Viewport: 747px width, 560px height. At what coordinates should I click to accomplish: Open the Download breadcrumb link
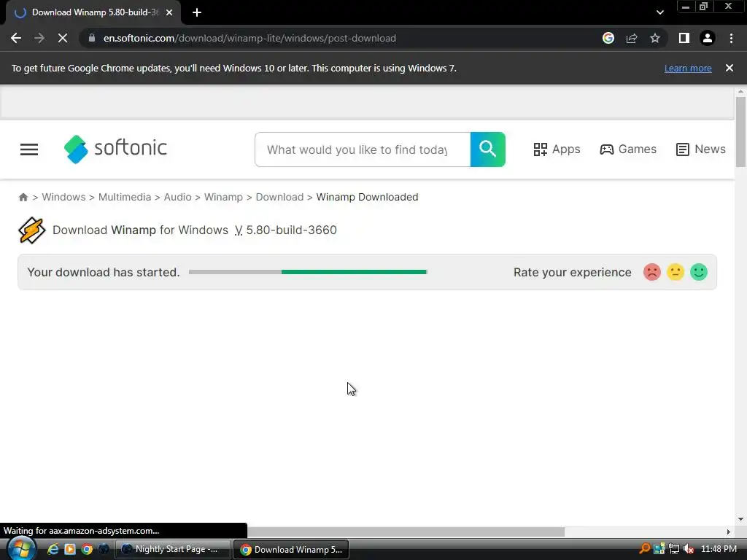coord(279,197)
